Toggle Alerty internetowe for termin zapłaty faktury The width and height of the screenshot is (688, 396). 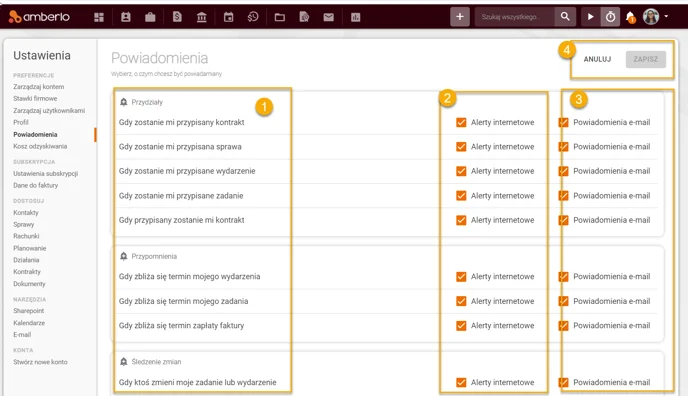[461, 326]
